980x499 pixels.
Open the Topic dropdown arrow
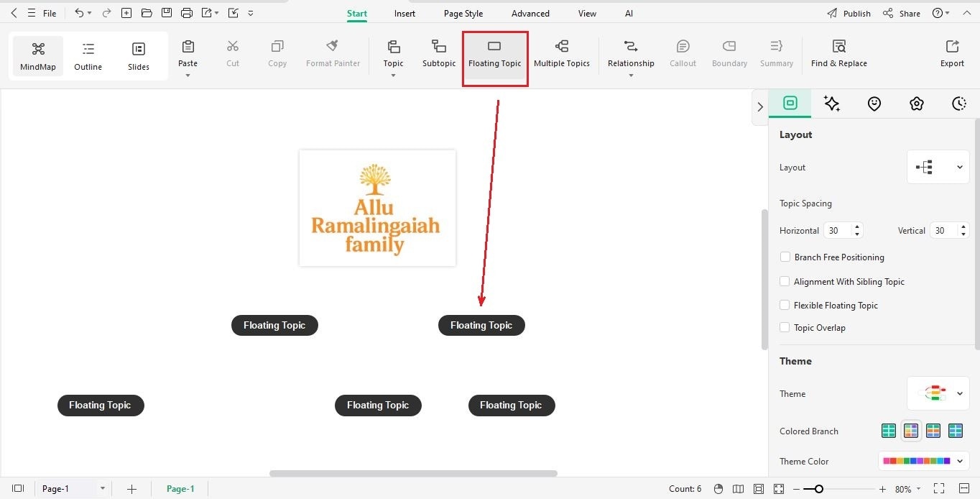pos(394,75)
